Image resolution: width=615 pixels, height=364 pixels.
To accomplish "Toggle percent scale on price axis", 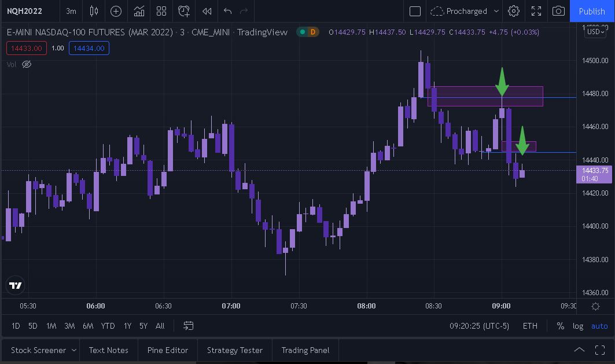I will pyautogui.click(x=560, y=326).
